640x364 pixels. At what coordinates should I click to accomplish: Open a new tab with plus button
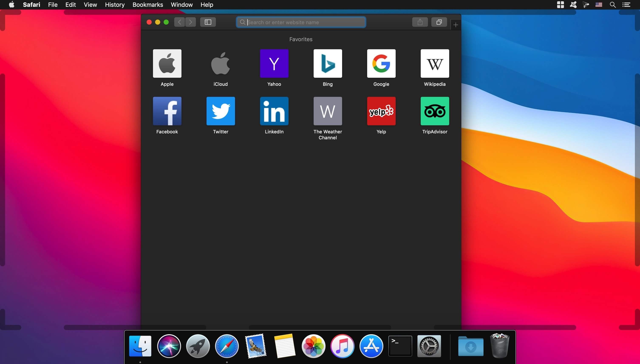(x=455, y=25)
